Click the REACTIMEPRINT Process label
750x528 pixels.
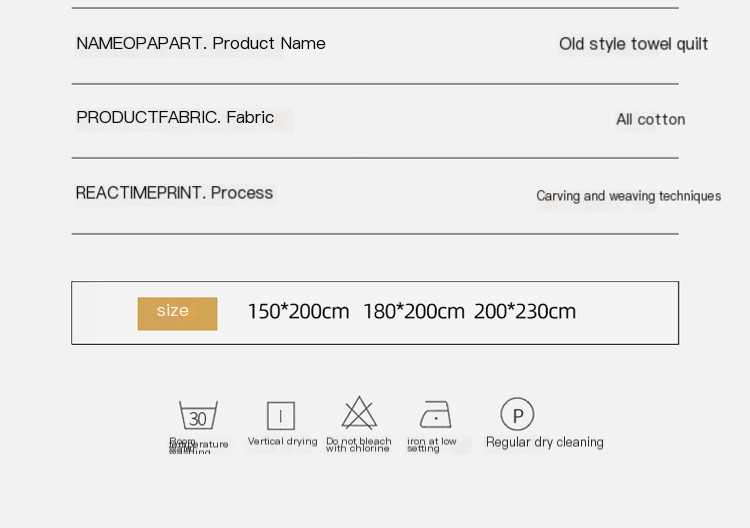pos(174,193)
